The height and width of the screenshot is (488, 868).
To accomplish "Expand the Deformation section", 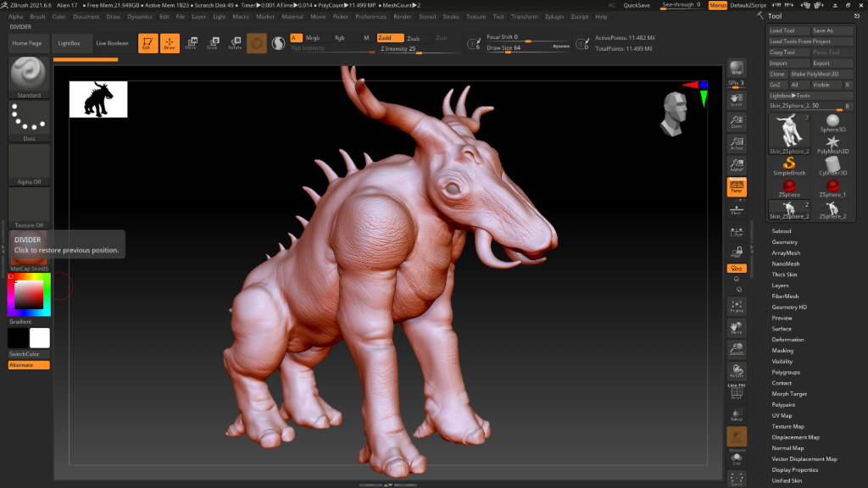I will click(787, 340).
